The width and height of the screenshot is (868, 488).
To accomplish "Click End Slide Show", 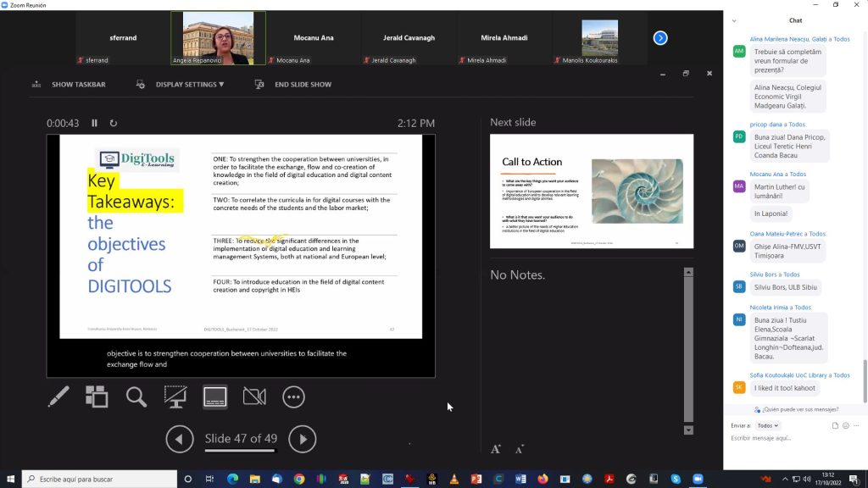I will [293, 85].
